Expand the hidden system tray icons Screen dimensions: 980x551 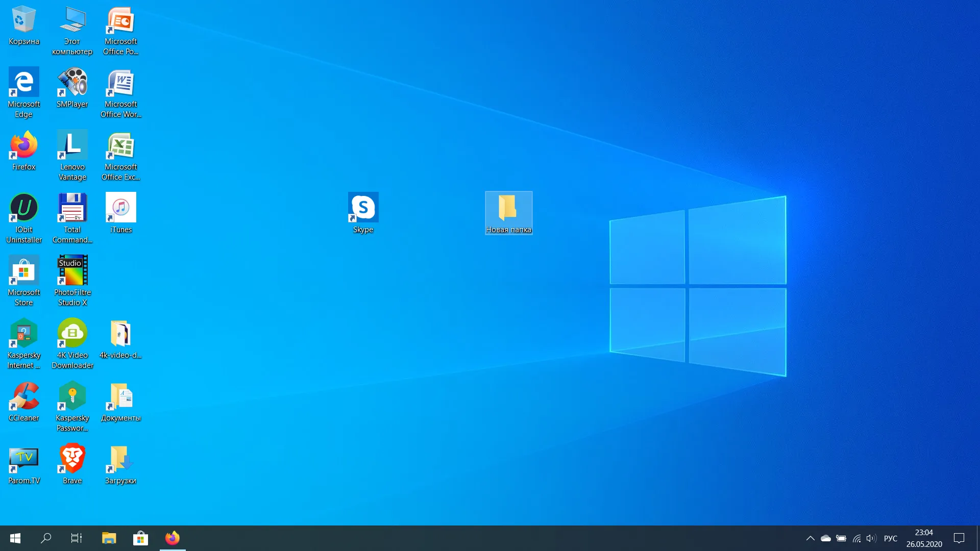pos(810,538)
